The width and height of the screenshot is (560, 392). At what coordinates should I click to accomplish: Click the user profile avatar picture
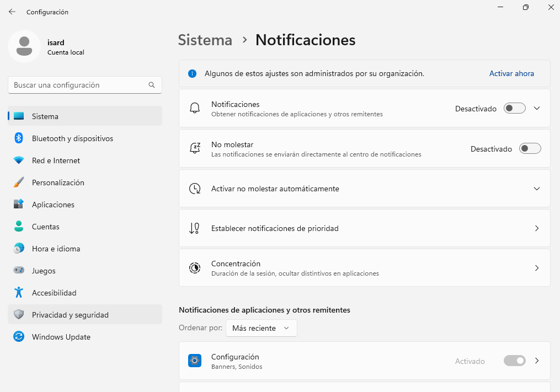pyautogui.click(x=24, y=47)
